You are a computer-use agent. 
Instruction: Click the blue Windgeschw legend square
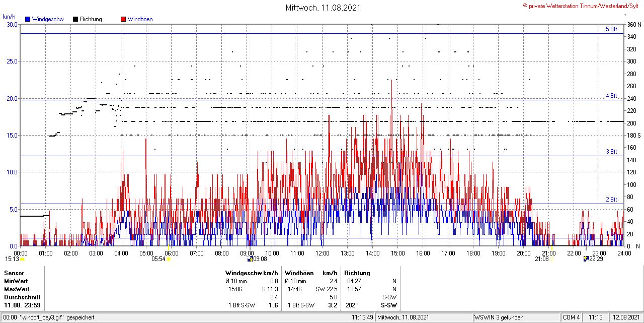click(x=28, y=19)
